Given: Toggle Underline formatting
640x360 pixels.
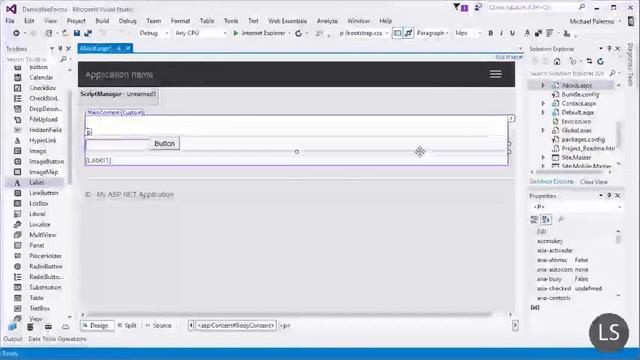Looking at the screenshot, I should click(x=512, y=33).
